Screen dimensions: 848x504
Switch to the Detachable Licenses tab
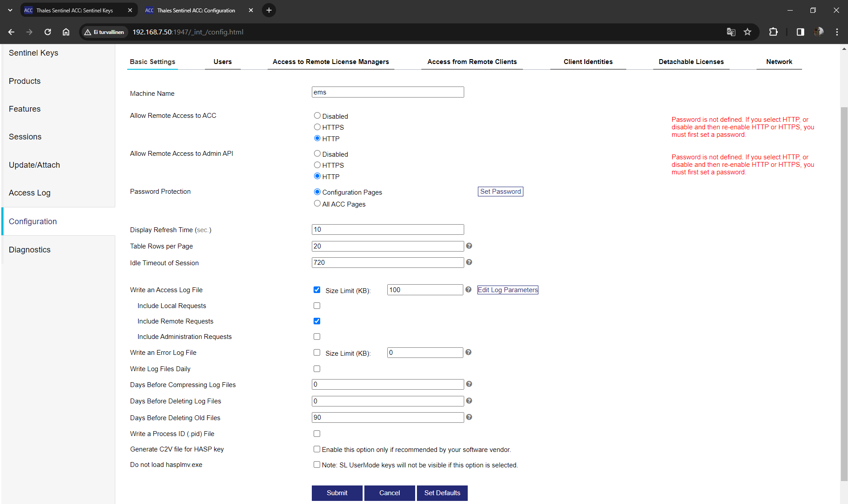coord(691,62)
